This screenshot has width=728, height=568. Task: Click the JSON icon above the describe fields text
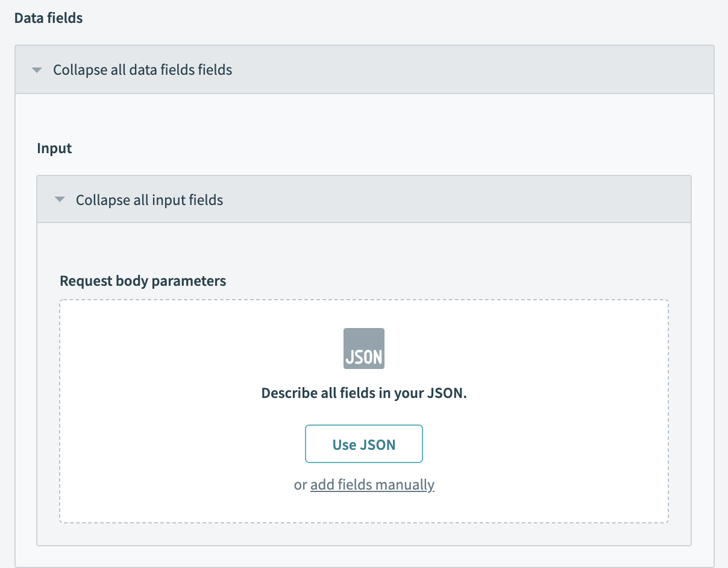364,348
